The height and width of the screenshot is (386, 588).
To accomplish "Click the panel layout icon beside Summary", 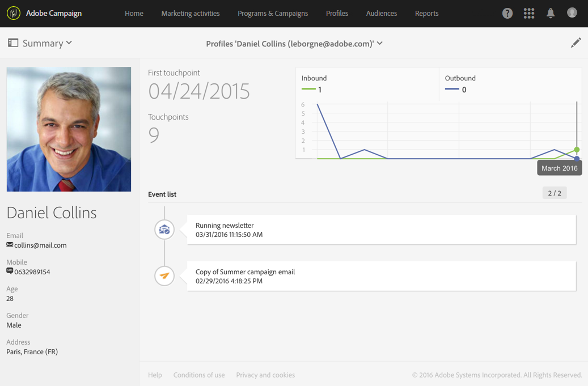I will click(13, 43).
